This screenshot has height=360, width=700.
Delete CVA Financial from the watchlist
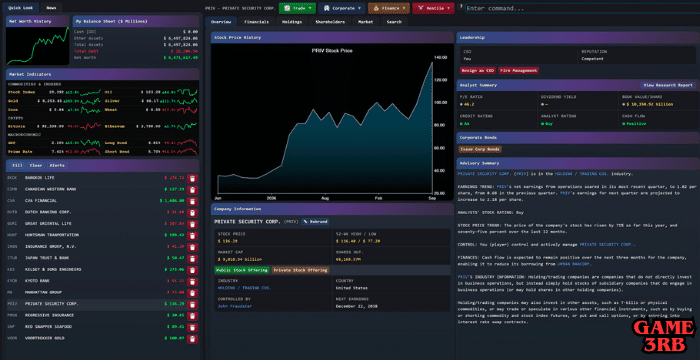click(x=192, y=201)
